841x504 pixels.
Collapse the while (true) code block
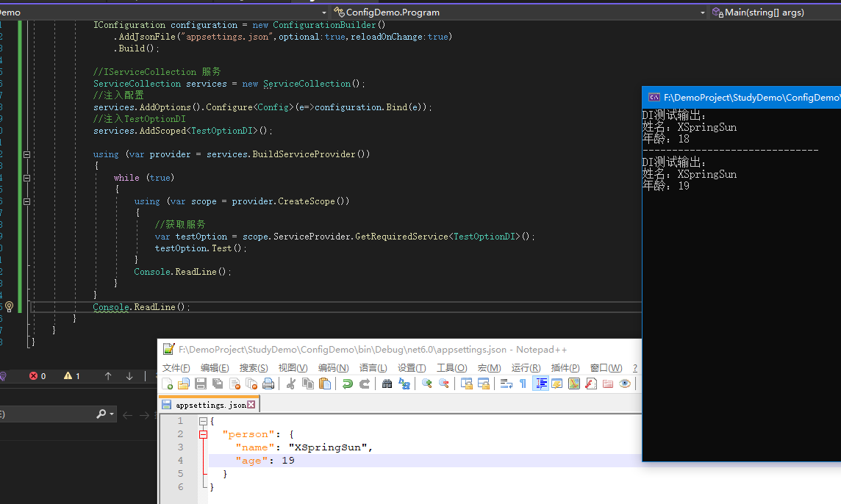tap(27, 178)
